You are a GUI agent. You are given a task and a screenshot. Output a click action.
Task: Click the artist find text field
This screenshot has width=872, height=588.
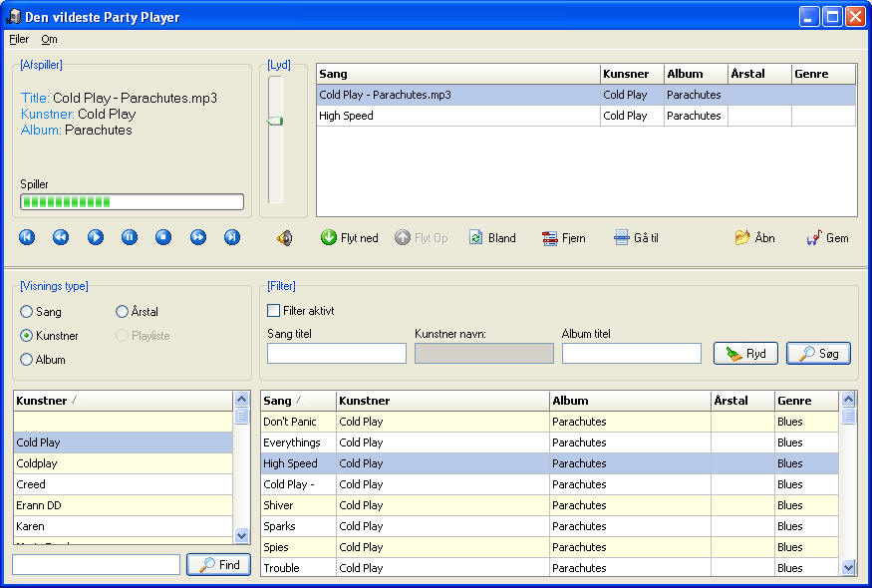pyautogui.click(x=97, y=565)
